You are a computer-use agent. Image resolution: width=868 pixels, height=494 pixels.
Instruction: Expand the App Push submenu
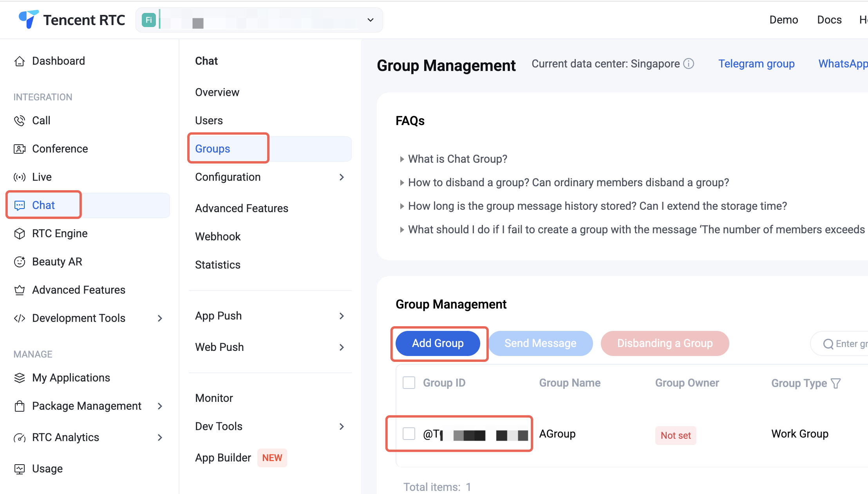[342, 316]
